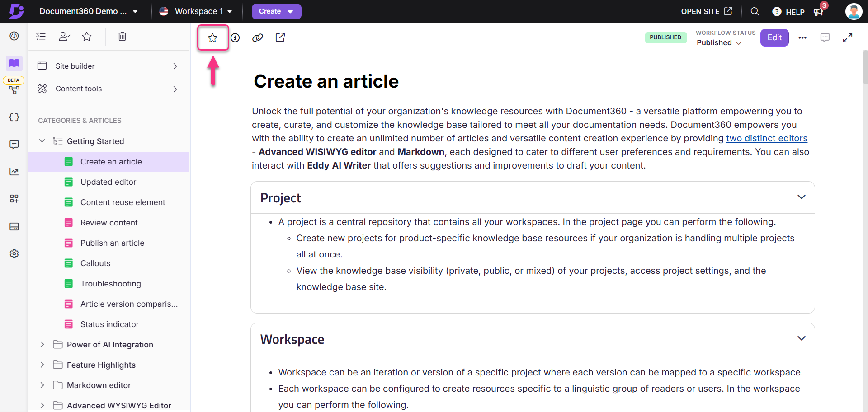Open the API documentation braces icon

pos(14,117)
